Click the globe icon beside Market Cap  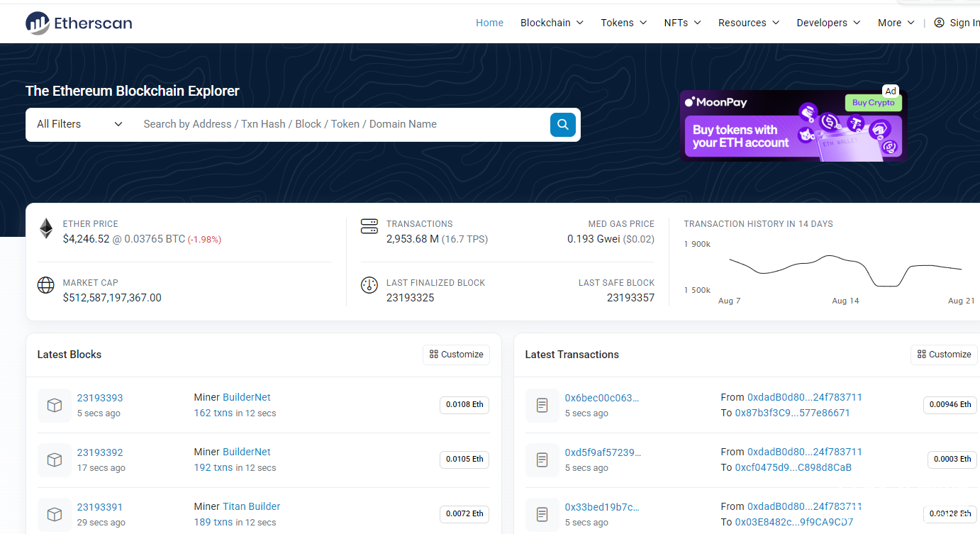click(46, 285)
